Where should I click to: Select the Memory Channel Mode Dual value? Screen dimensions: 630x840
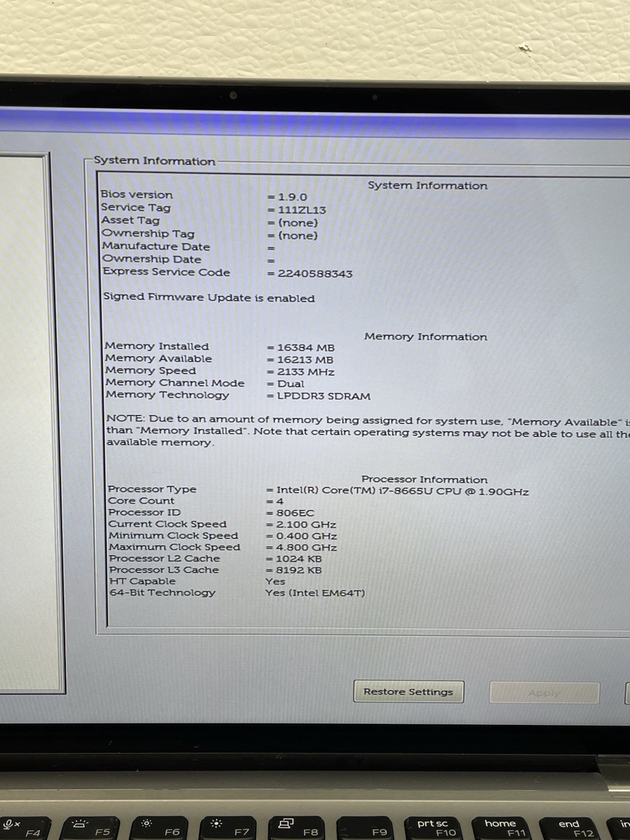point(290,383)
